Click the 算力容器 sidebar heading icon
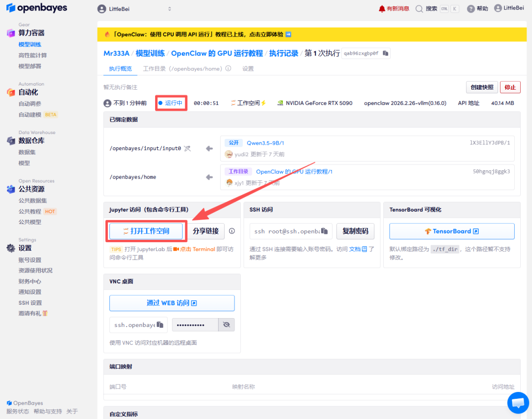Image resolution: width=532 pixels, height=419 pixels. [x=11, y=33]
